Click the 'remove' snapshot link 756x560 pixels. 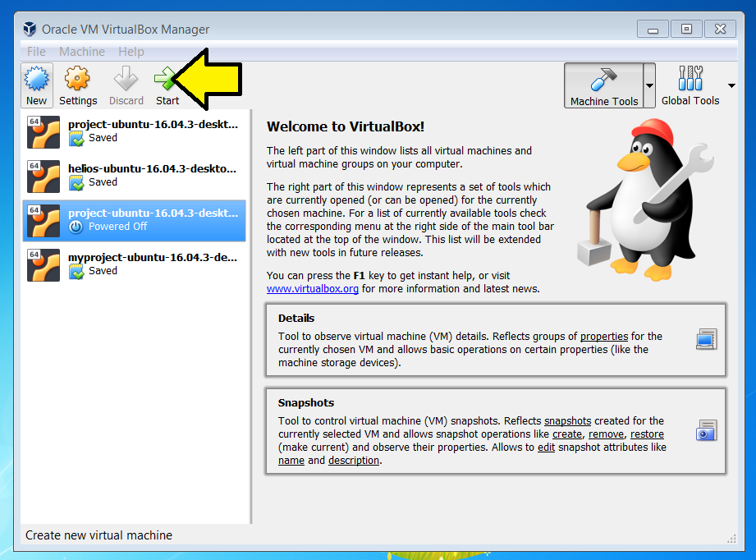click(606, 434)
